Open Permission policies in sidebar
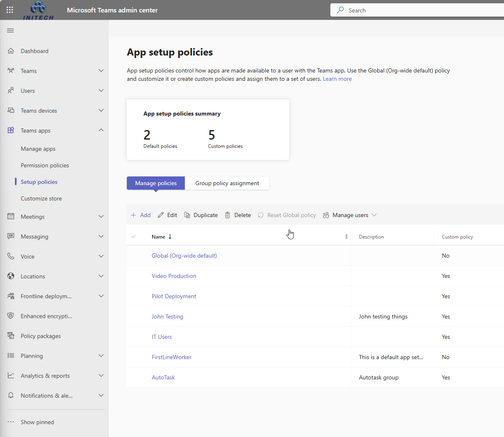 pos(45,165)
